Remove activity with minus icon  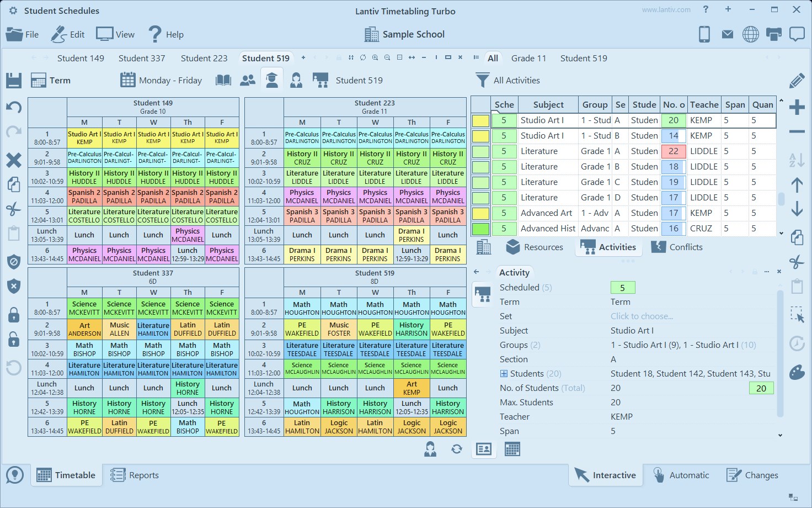coord(797,131)
